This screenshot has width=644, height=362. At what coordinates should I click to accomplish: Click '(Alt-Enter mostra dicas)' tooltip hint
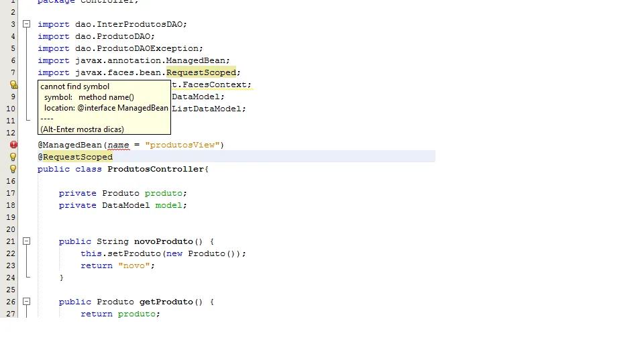(82, 129)
